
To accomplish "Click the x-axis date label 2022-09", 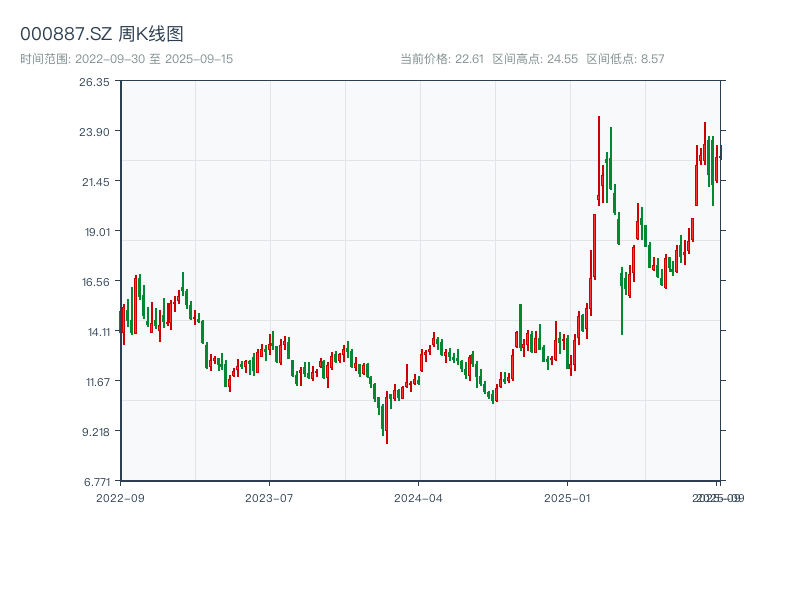I will [x=120, y=498].
